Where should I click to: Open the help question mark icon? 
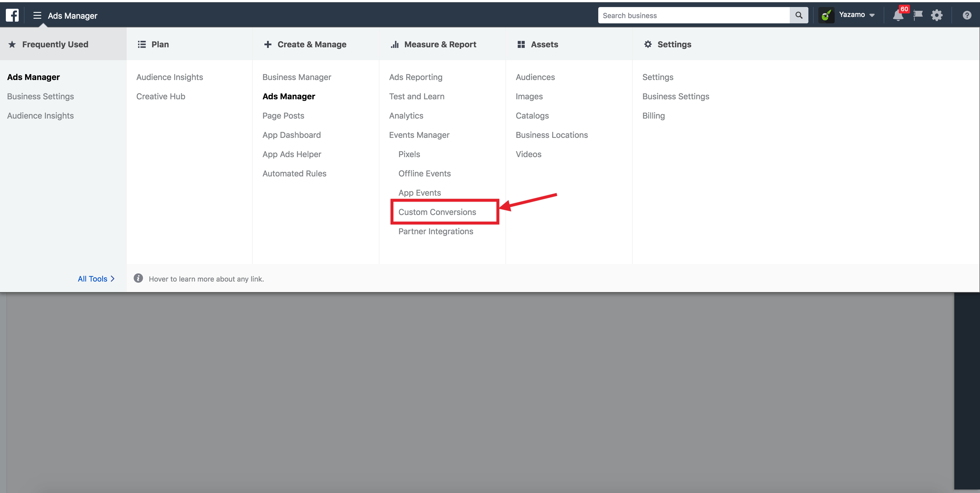point(967,15)
